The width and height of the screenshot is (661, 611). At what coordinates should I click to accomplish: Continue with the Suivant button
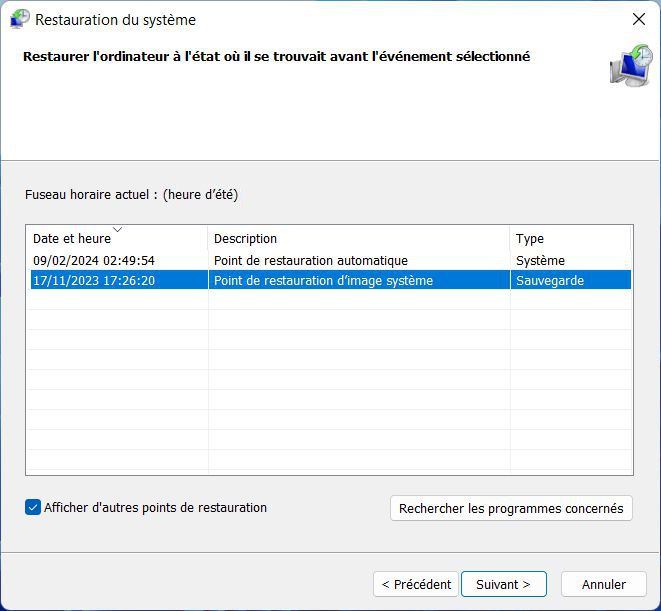coord(504,584)
